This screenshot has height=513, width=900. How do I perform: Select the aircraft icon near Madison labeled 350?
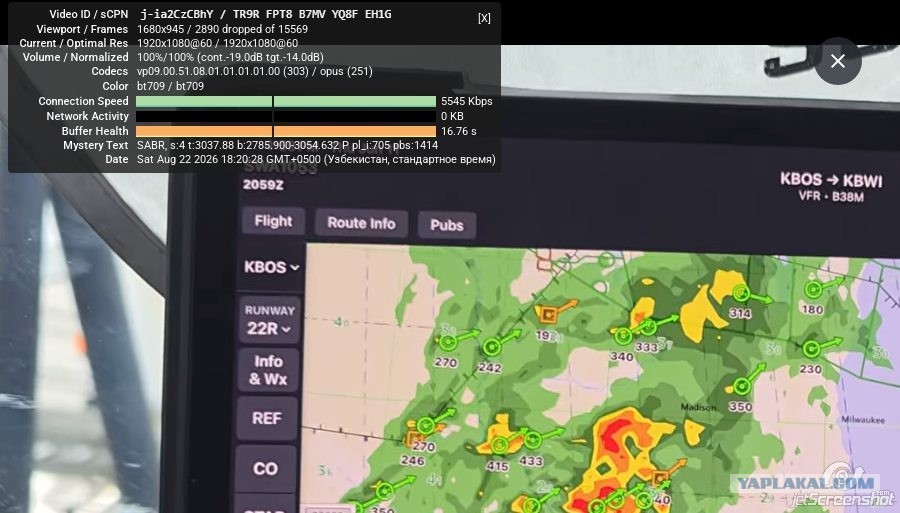742,386
